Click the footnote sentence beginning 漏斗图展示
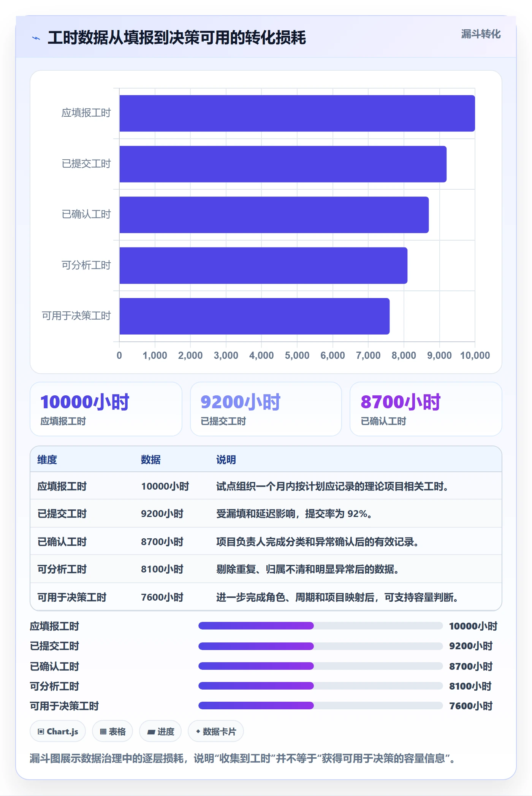The width and height of the screenshot is (532, 796). coord(242,758)
